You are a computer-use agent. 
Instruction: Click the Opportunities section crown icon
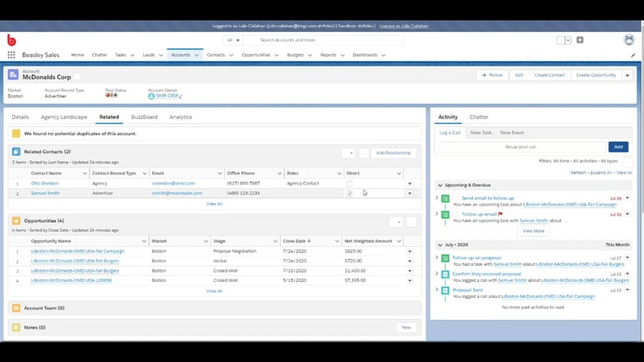pos(16,221)
